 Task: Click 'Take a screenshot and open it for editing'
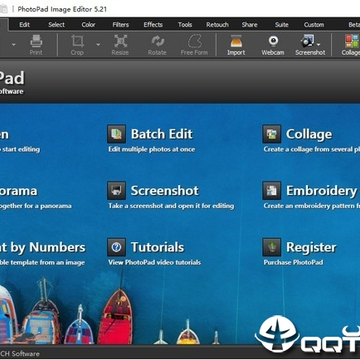point(171,206)
